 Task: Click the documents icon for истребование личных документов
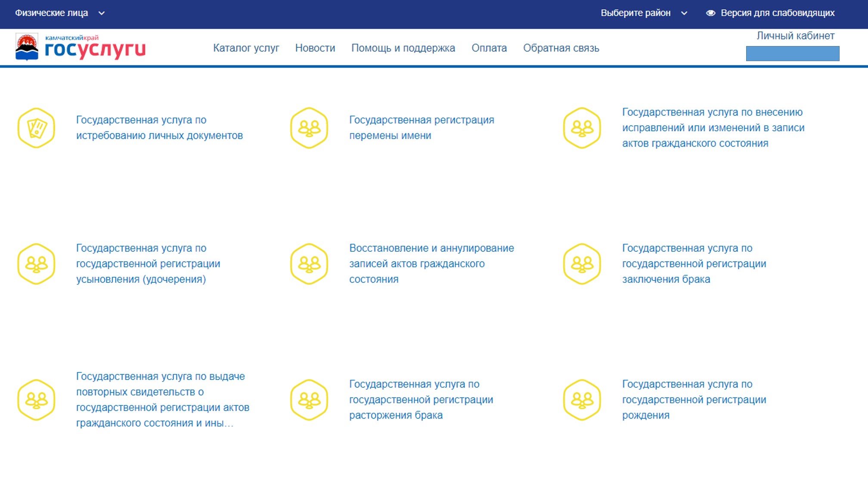[x=36, y=128]
